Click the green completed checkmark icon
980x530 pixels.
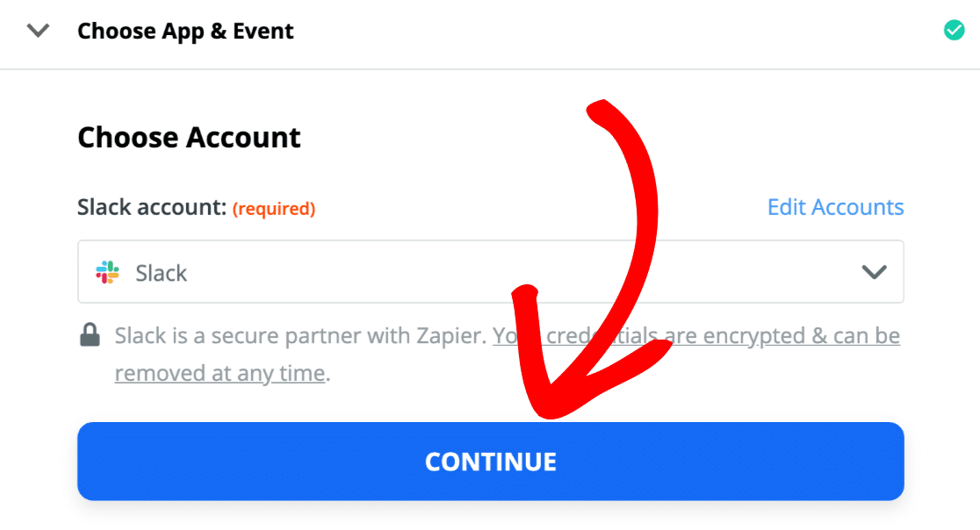pos(953,31)
